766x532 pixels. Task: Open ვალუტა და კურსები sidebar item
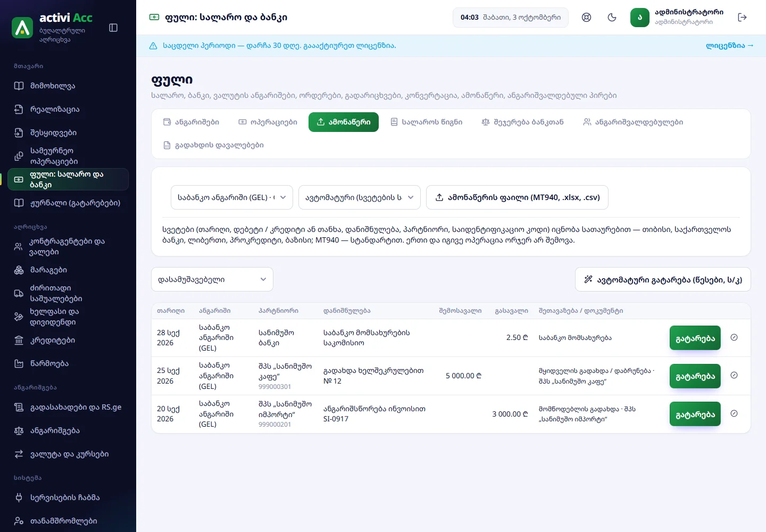click(x=68, y=454)
